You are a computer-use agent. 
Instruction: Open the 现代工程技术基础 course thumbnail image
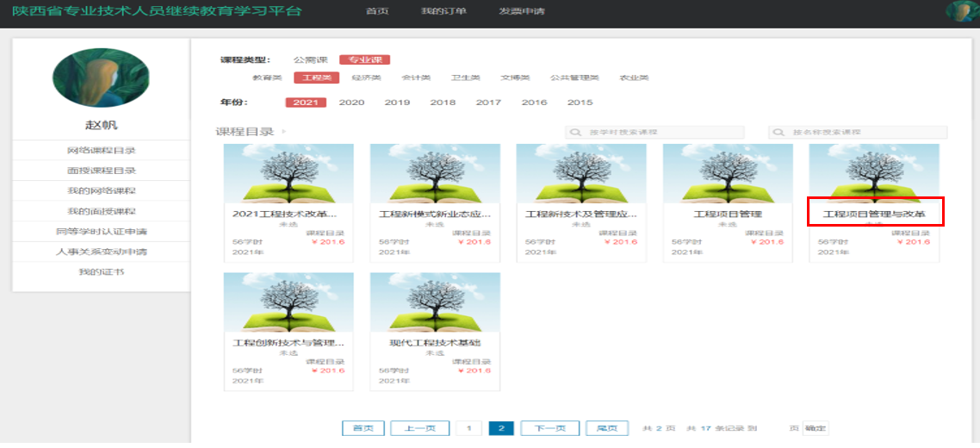pyautogui.click(x=435, y=302)
